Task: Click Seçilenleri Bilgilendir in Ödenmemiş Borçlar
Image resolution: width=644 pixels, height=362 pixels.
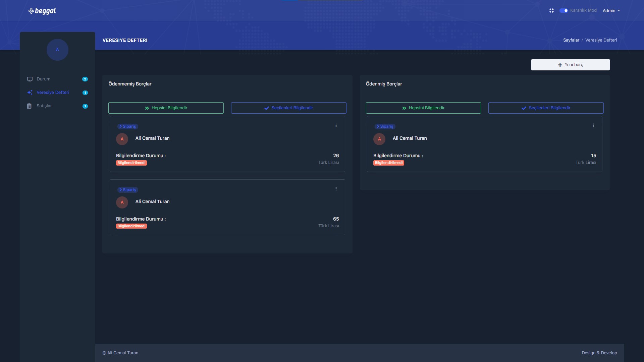Action: (x=289, y=108)
